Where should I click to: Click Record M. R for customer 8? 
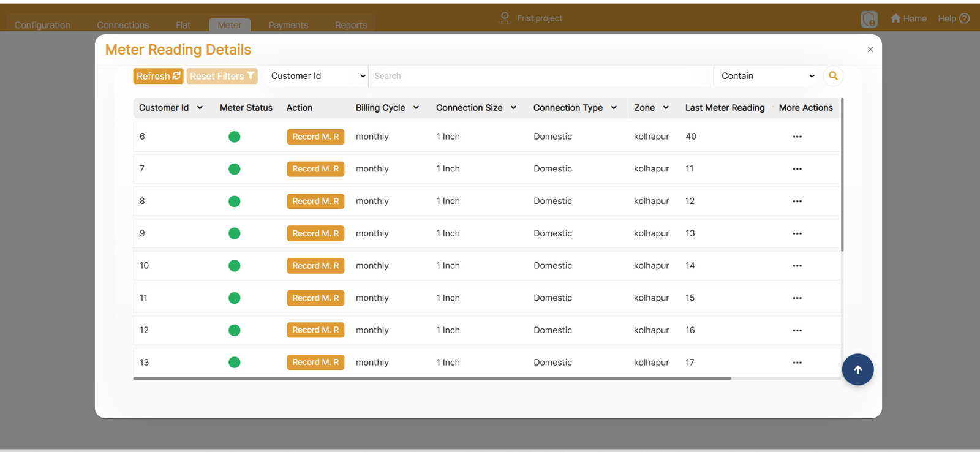pyautogui.click(x=315, y=201)
